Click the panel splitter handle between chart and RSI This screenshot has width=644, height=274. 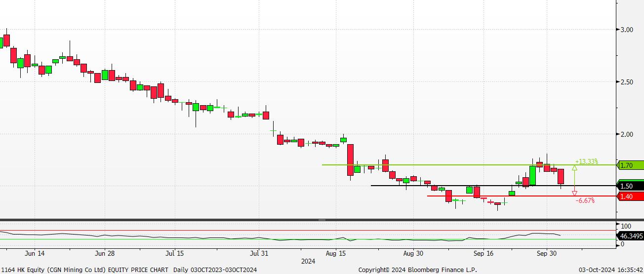pos(322,220)
